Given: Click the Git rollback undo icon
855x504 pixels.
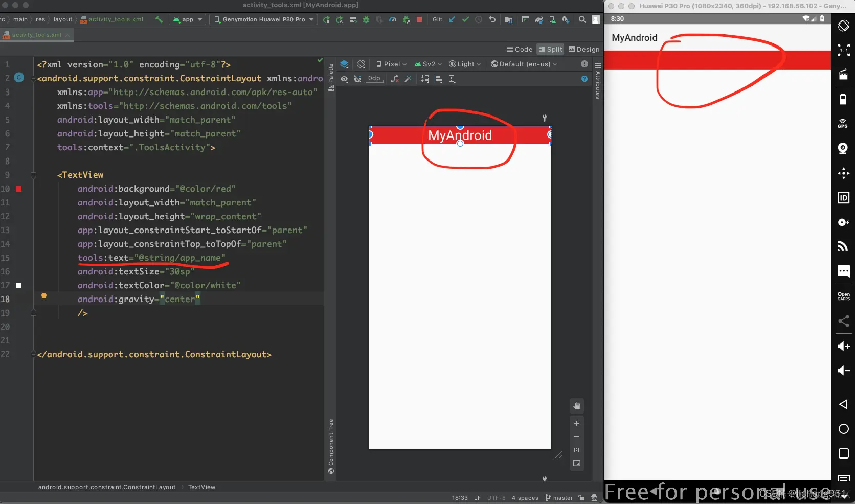Looking at the screenshot, I should coord(492,19).
